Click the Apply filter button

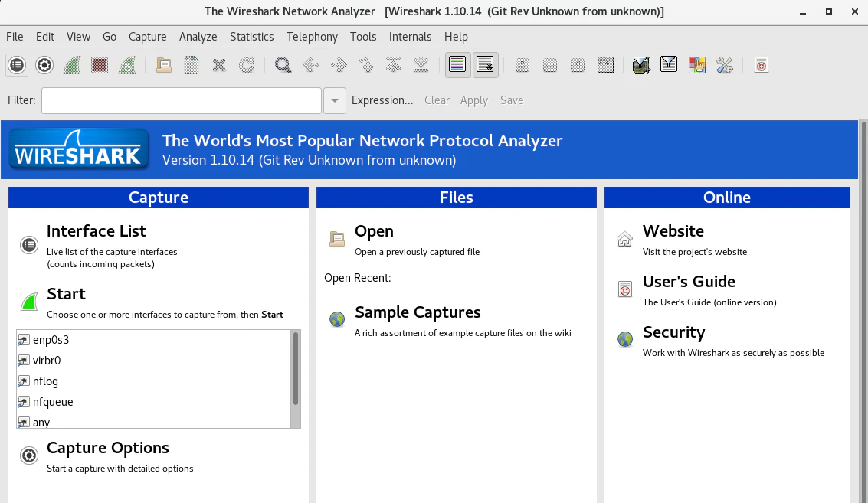(474, 100)
